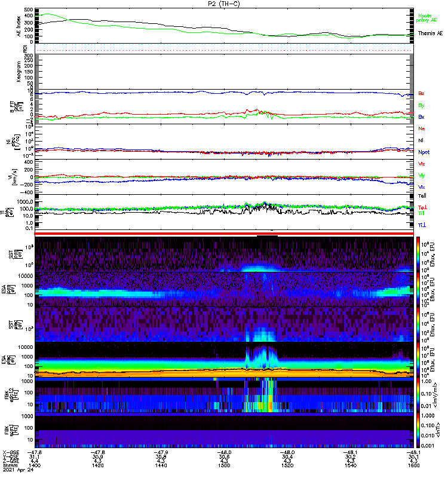
Task: Click the SST electrons Eflux color bar
Action: (418, 324)
